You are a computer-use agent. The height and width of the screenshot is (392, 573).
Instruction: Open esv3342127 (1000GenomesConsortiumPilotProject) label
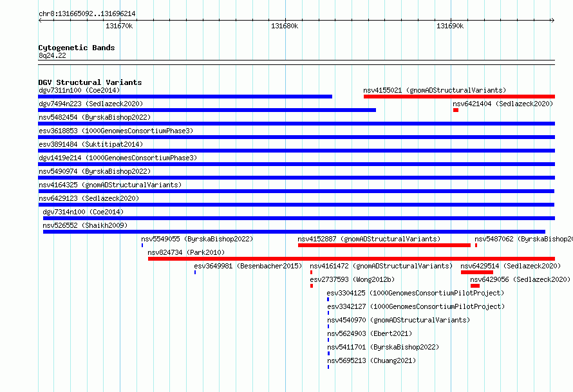click(x=416, y=306)
